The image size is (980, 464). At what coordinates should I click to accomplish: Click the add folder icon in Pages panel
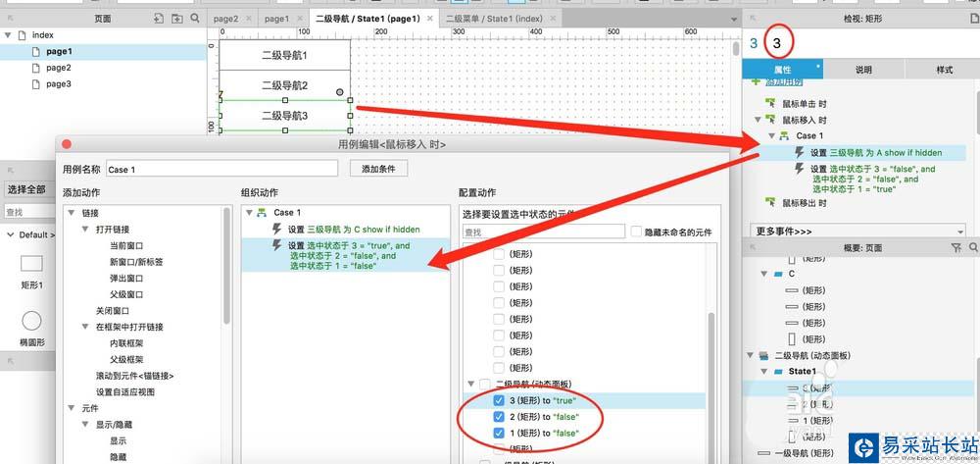176,18
